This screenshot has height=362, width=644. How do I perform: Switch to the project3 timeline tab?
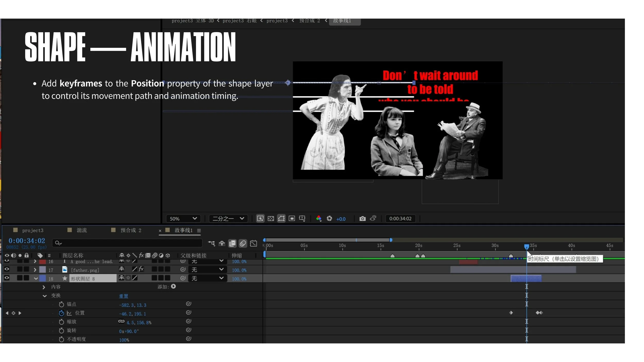32,230
